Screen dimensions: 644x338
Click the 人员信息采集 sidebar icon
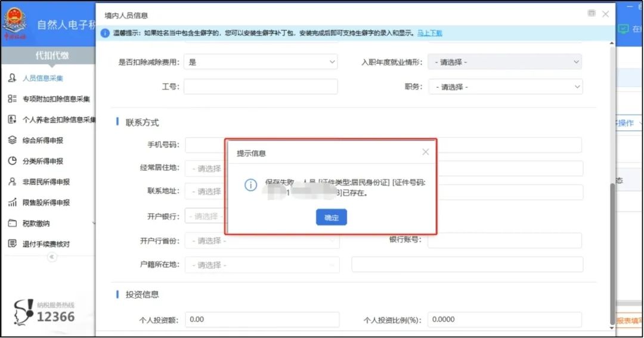[x=12, y=78]
